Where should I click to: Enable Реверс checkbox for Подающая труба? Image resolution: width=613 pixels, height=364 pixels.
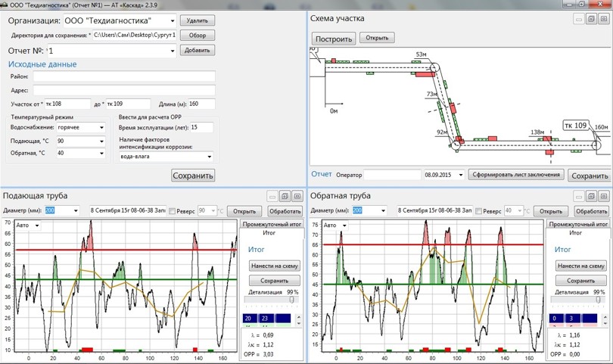[x=172, y=211]
